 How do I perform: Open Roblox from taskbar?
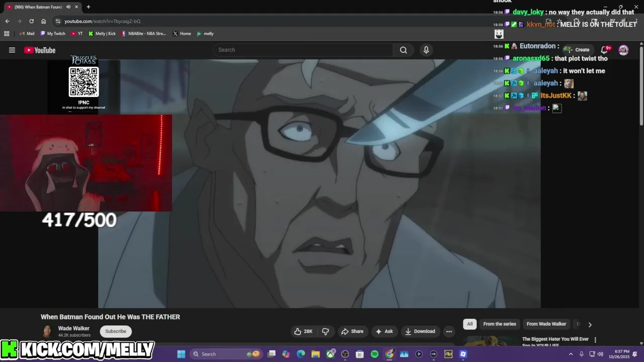pos(463,354)
